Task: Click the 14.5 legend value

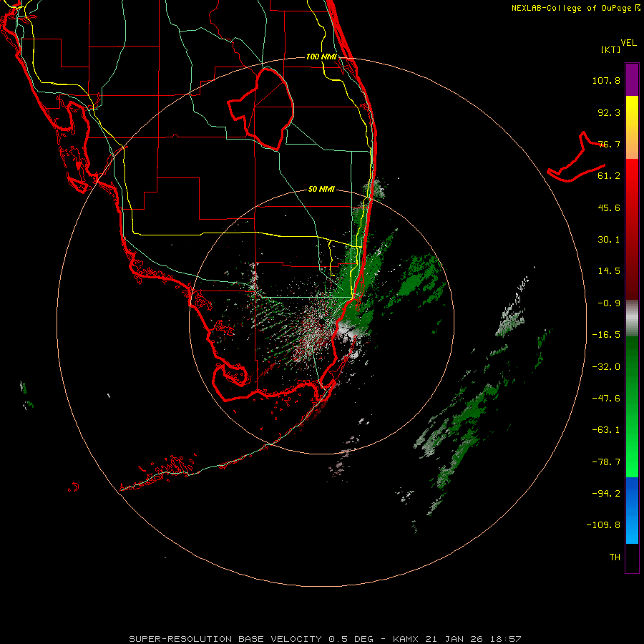Action: (x=609, y=271)
